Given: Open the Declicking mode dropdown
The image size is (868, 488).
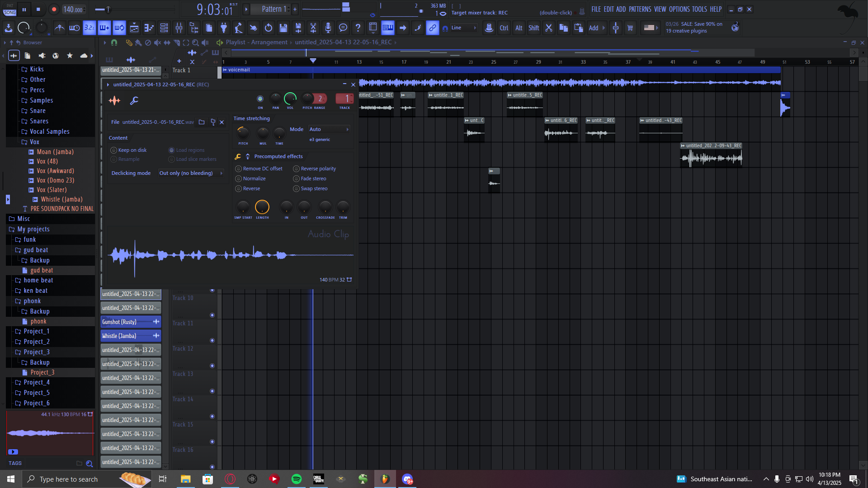Looking at the screenshot, I should point(191,173).
